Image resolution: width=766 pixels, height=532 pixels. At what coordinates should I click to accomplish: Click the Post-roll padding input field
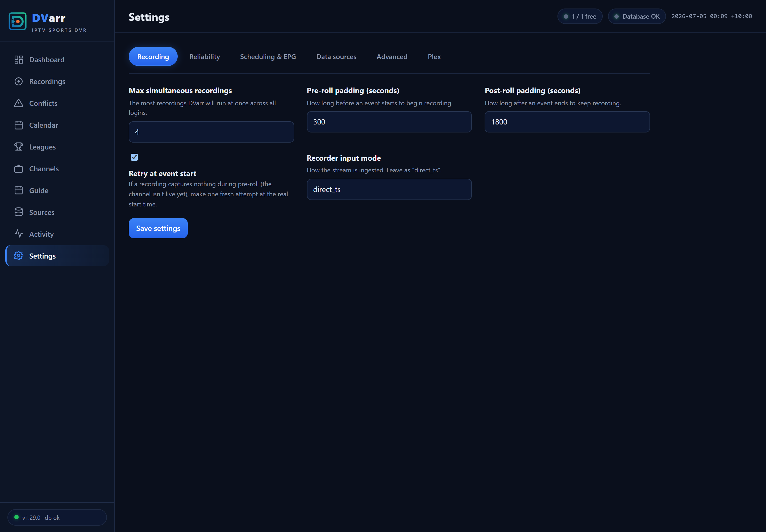pyautogui.click(x=567, y=122)
